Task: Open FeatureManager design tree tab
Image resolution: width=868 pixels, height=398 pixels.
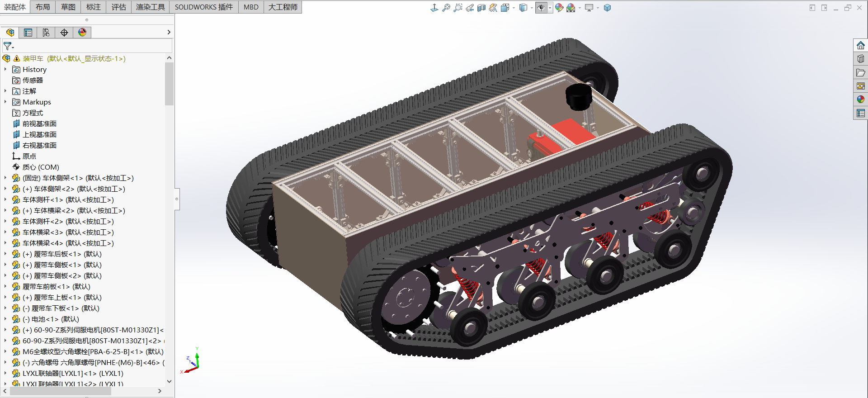Action: tap(10, 32)
